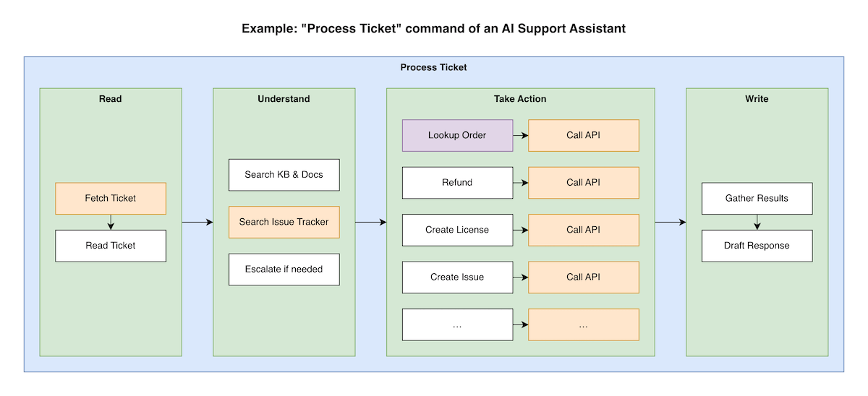The height and width of the screenshot is (396, 868).
Task: Select the Search Issue Tracker box
Action: [x=284, y=222]
